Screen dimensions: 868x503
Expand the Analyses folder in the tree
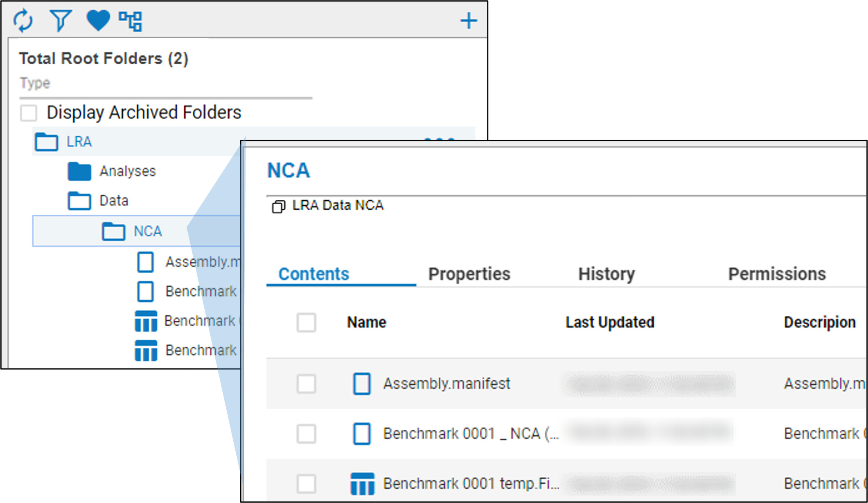click(x=127, y=171)
